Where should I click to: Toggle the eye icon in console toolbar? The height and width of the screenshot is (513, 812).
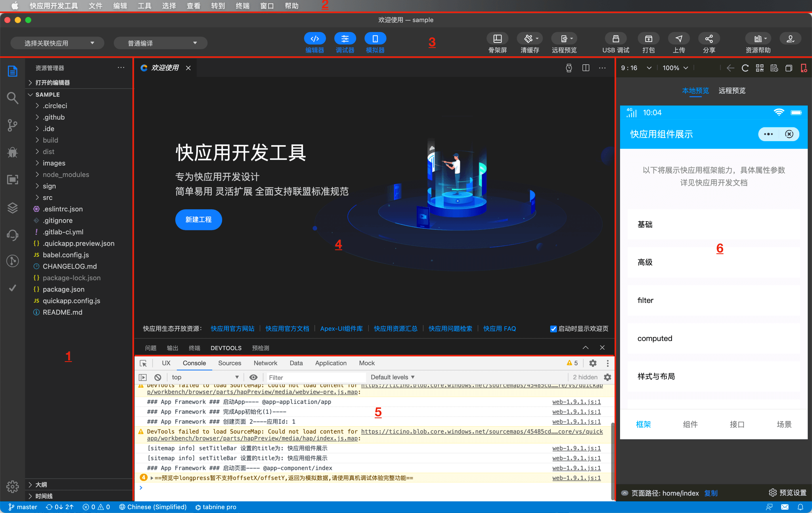[x=253, y=377]
